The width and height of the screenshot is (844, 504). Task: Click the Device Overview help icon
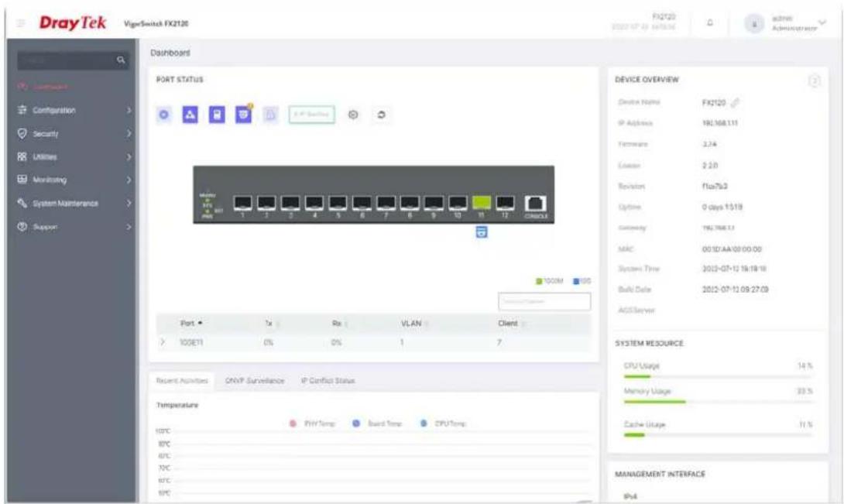tap(815, 81)
